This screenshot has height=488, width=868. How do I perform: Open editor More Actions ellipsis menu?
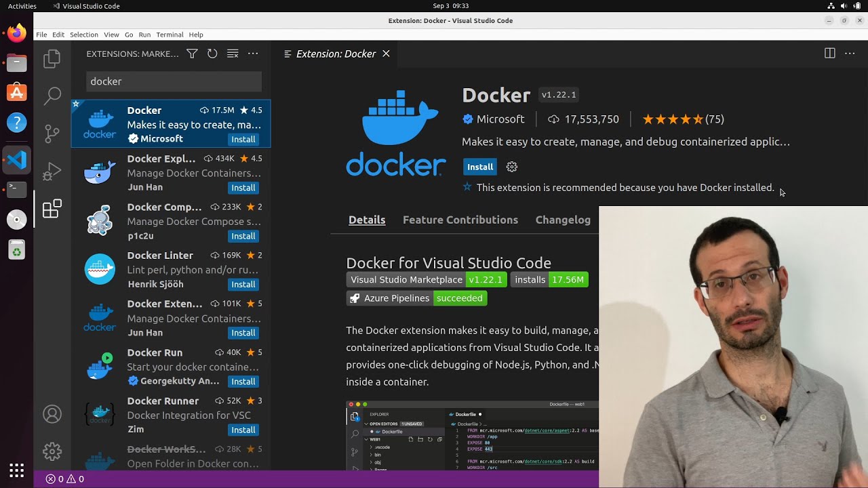[850, 54]
